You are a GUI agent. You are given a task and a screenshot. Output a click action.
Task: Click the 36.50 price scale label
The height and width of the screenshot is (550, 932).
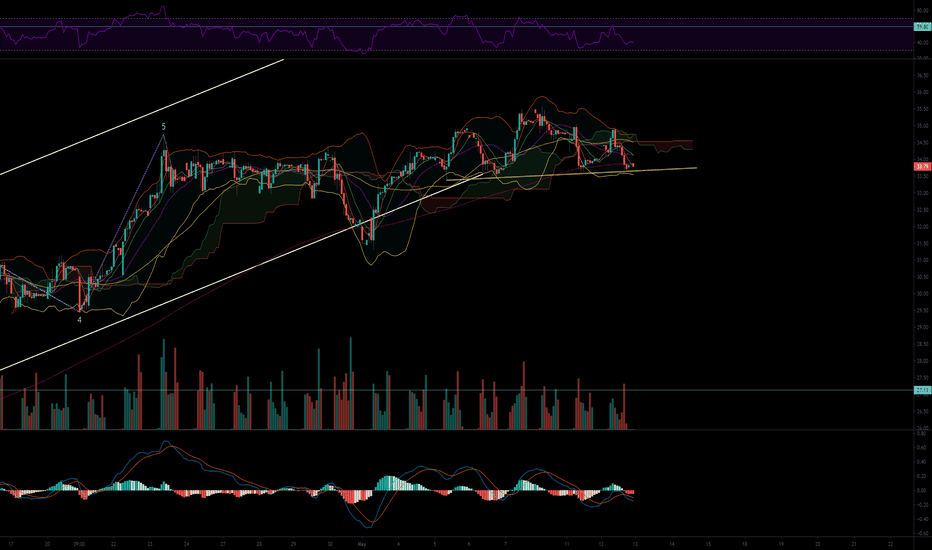pos(922,76)
